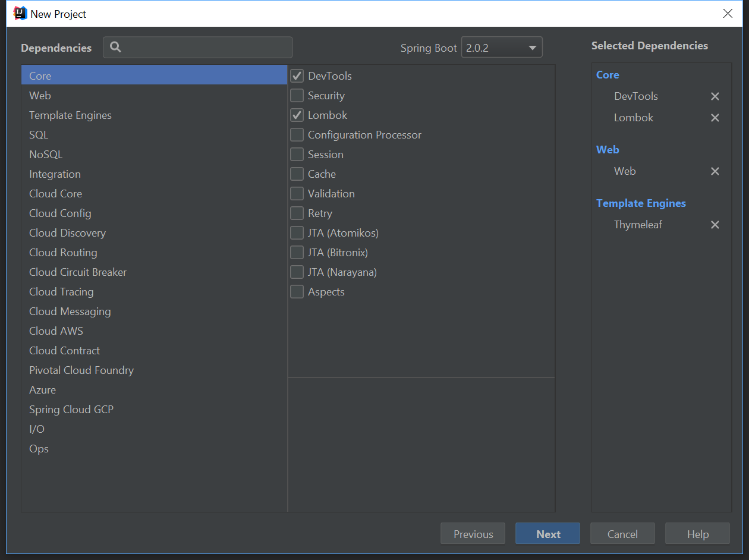Viewport: 749px width, 560px height.
Task: Proceed with the Next button
Action: click(548, 534)
